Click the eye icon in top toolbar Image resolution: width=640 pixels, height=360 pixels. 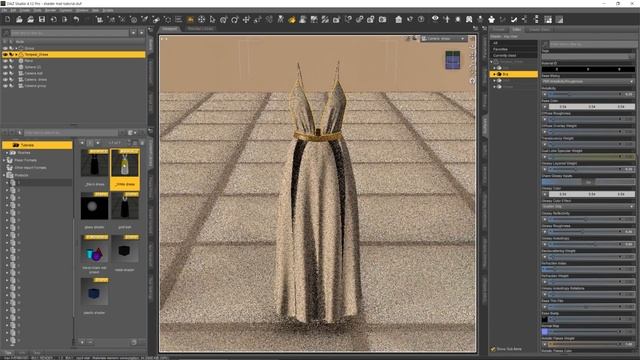(x=435, y=19)
